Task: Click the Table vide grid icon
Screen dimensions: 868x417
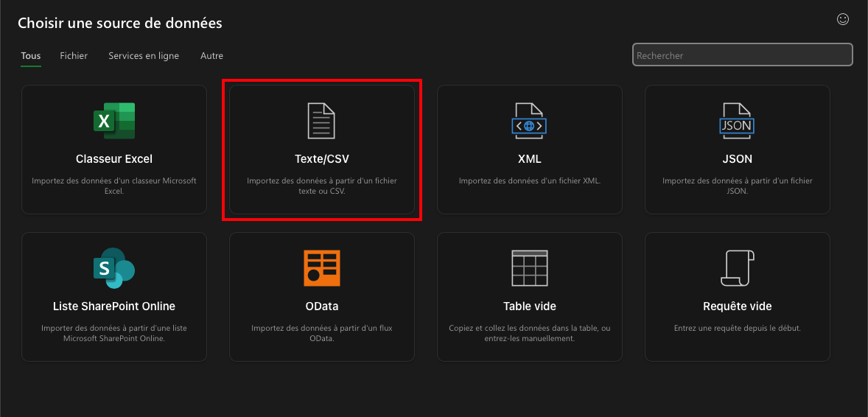Action: pos(529,268)
